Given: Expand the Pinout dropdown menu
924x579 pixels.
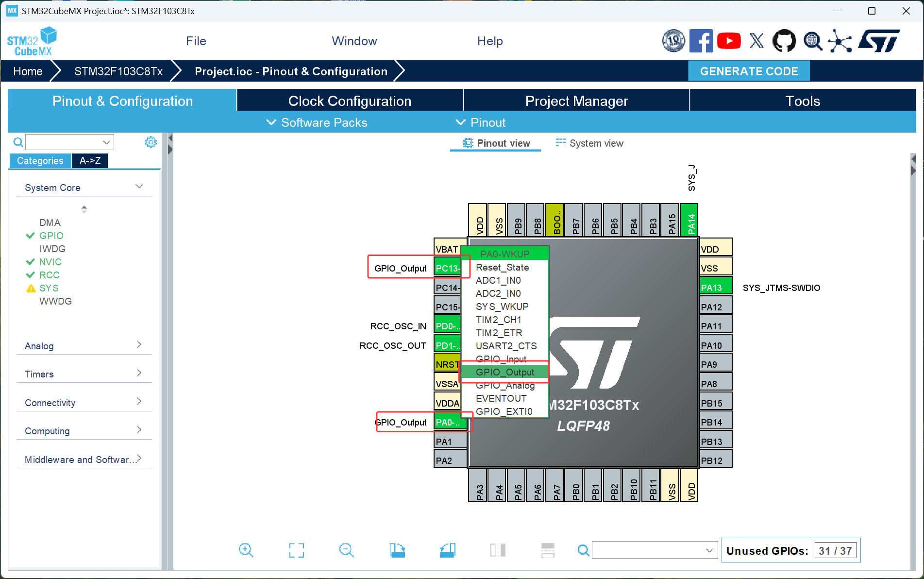Looking at the screenshot, I should coord(480,122).
